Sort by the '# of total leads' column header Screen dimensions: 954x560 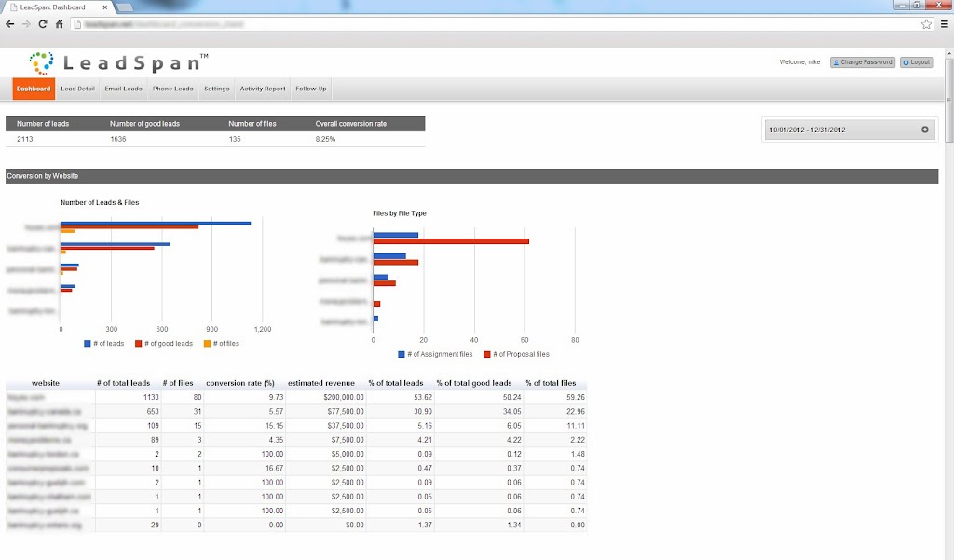click(x=124, y=384)
